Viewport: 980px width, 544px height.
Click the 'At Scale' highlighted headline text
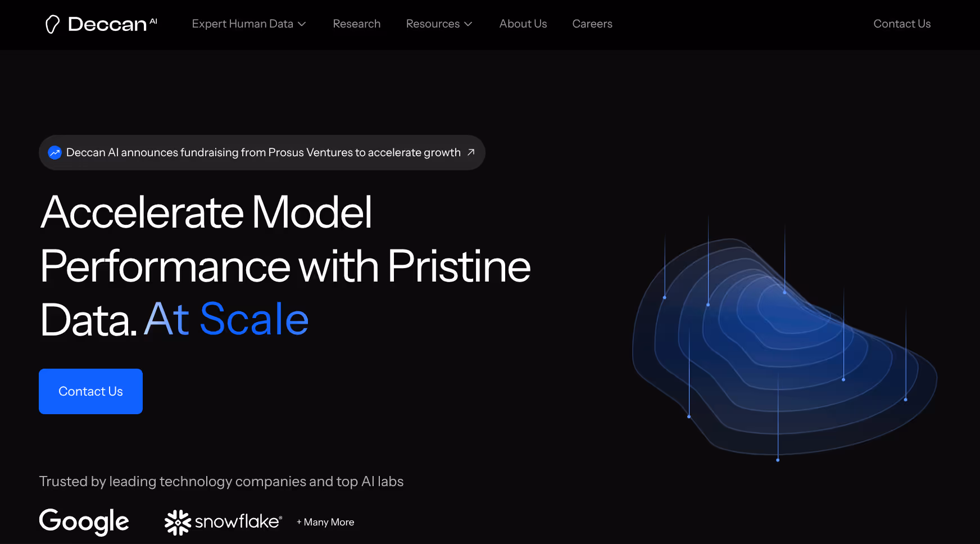[x=226, y=319]
